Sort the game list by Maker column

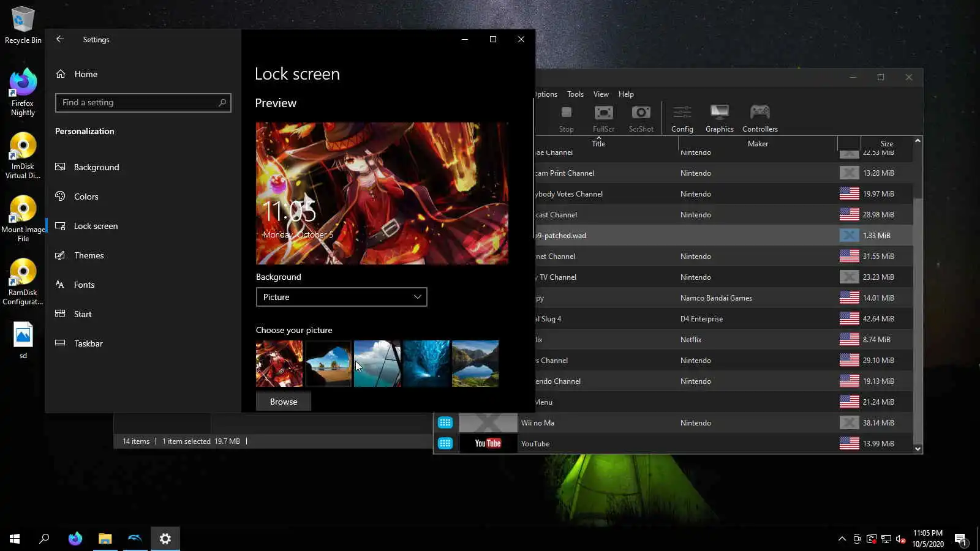[758, 144]
